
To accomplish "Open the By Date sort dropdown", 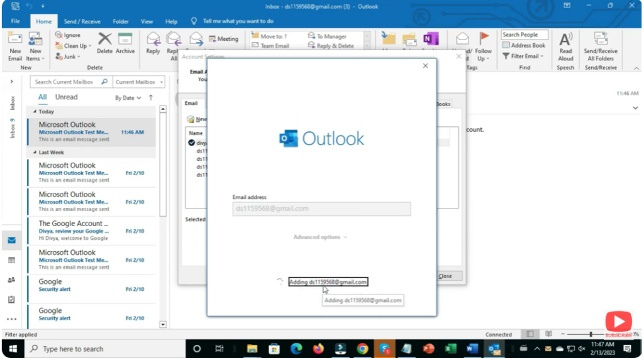I will pyautogui.click(x=127, y=98).
